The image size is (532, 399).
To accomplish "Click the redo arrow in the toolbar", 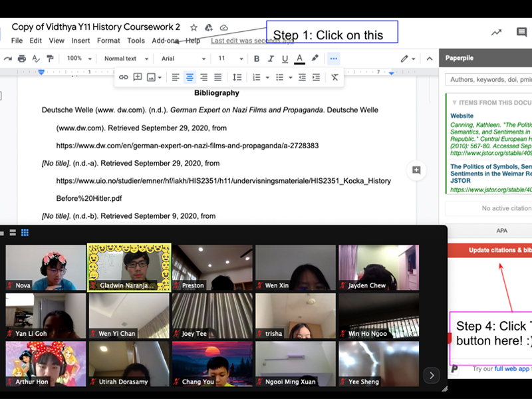I will click(8, 59).
